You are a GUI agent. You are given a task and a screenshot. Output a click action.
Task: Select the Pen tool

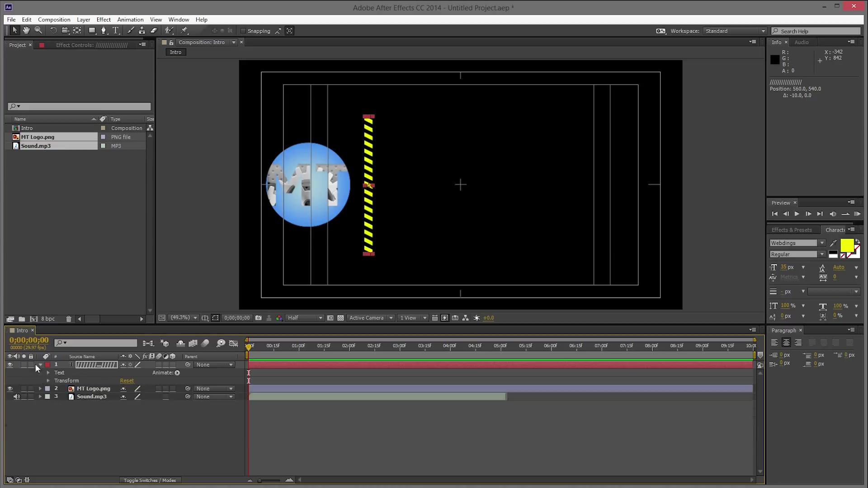tap(104, 30)
